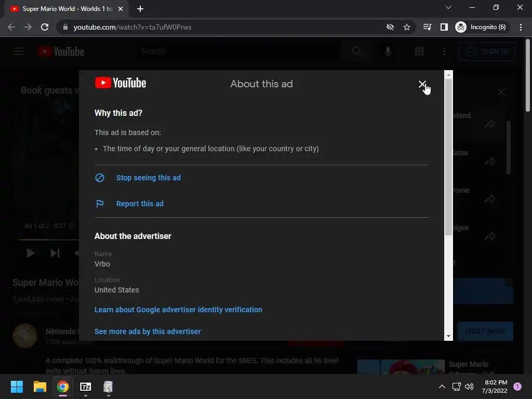Open YouTube hamburger guide menu
This screenshot has width=532, height=399.
(19, 51)
